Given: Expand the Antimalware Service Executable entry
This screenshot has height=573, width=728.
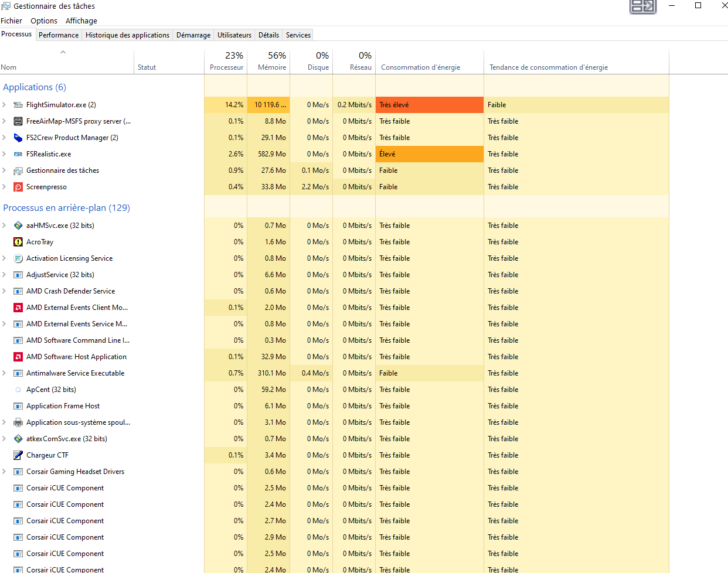Looking at the screenshot, I should click(x=4, y=373).
